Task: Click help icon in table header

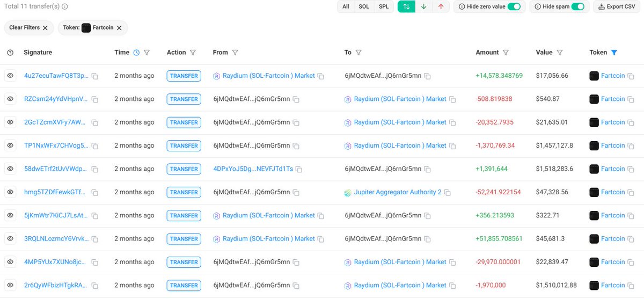Action: pos(10,53)
